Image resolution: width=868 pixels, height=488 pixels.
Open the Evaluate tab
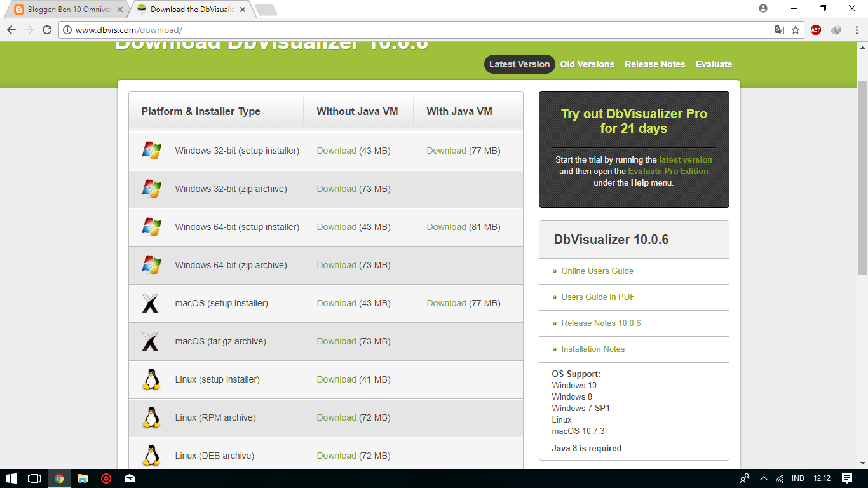pos(714,64)
